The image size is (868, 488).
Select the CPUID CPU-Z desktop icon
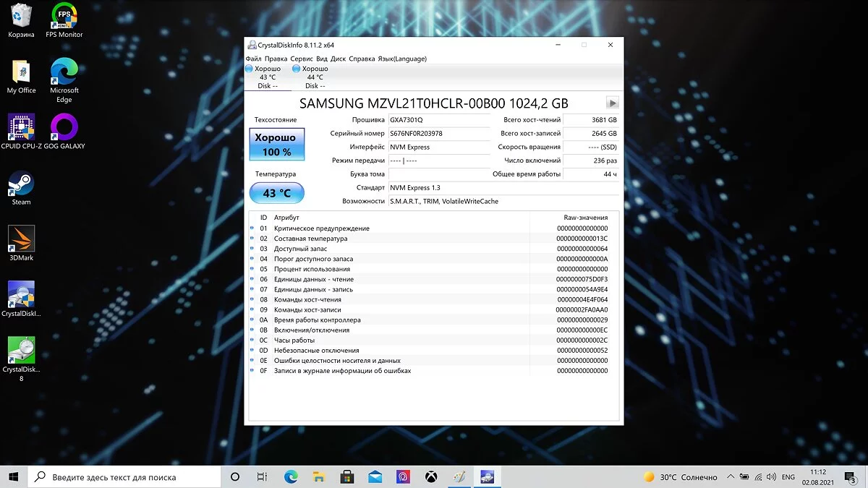coord(21,132)
